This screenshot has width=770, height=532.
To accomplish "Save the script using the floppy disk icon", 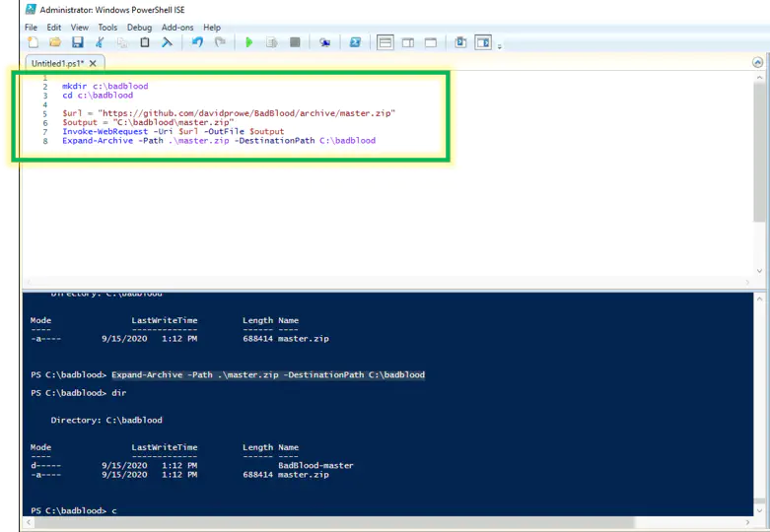I will (78, 42).
